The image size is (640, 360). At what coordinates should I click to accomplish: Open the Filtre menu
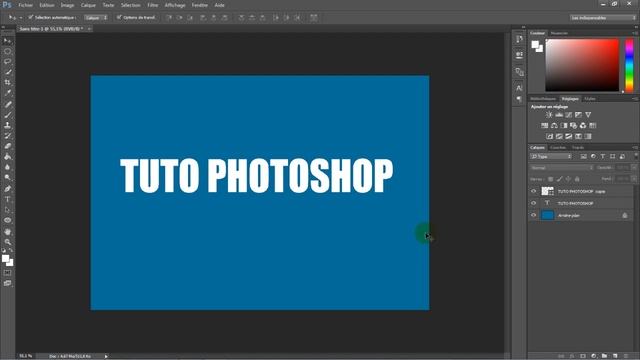pyautogui.click(x=153, y=5)
